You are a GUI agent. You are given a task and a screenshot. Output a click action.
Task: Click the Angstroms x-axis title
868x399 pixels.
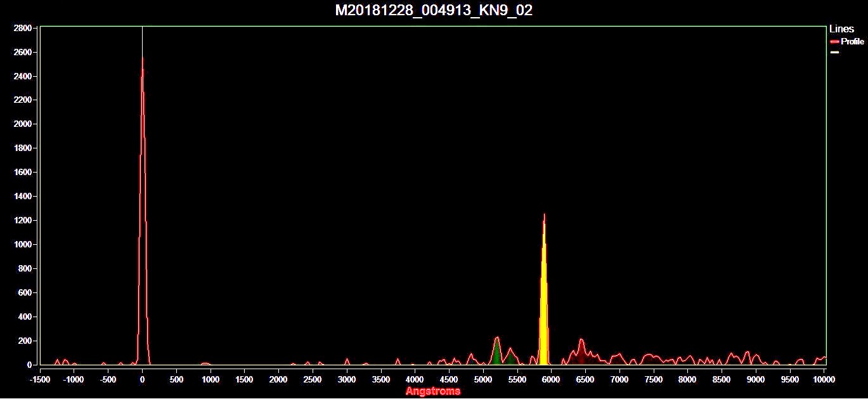tap(433, 391)
